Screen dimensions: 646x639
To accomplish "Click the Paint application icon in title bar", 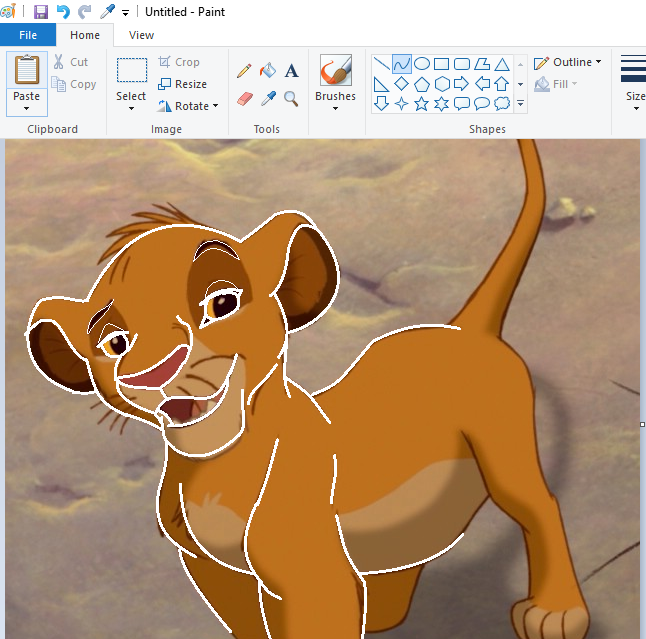I will tap(8, 11).
